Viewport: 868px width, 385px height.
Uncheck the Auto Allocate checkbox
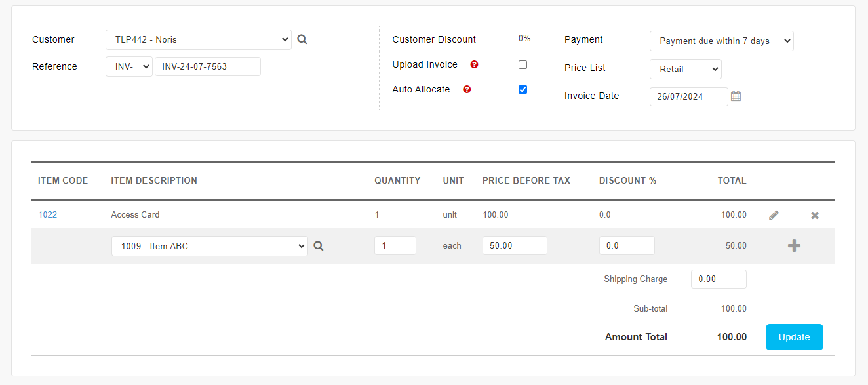pos(523,89)
